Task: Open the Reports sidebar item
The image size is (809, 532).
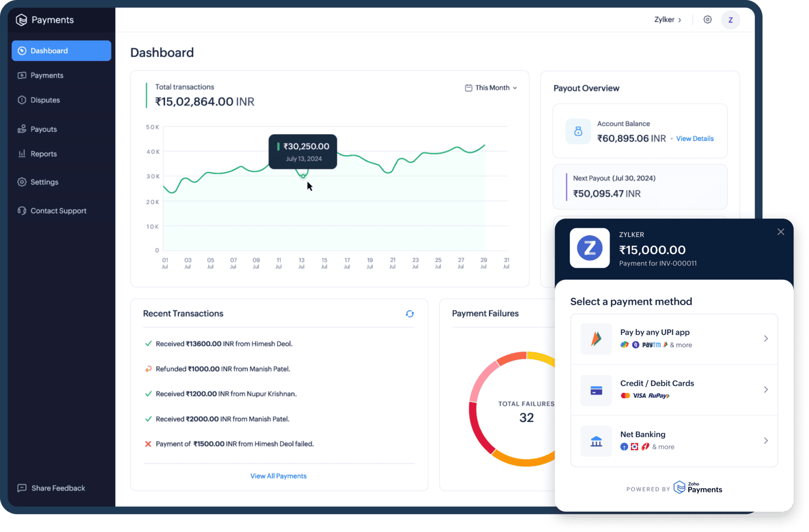Action: 43,154
